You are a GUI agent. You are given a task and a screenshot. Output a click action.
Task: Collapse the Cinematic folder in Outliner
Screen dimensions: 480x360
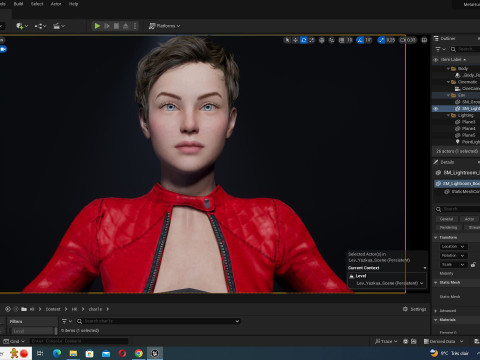point(448,82)
